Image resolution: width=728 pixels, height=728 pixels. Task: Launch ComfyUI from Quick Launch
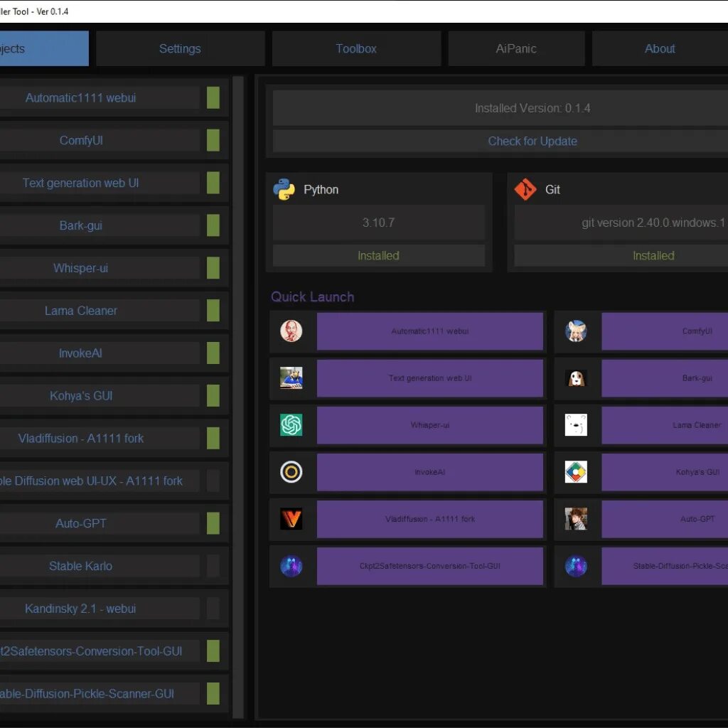(665, 331)
